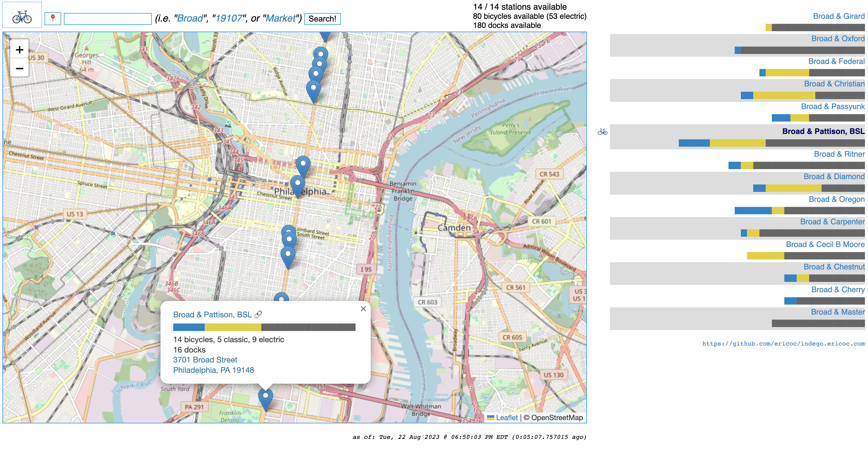Zoom in on the map
The height and width of the screenshot is (451, 868).
20,50
